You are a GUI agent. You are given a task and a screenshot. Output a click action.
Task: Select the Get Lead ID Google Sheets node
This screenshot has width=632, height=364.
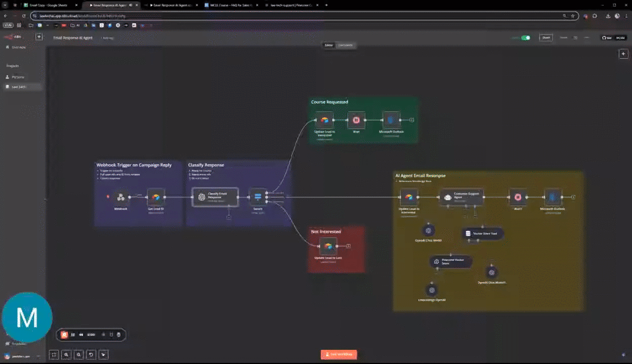pyautogui.click(x=156, y=197)
